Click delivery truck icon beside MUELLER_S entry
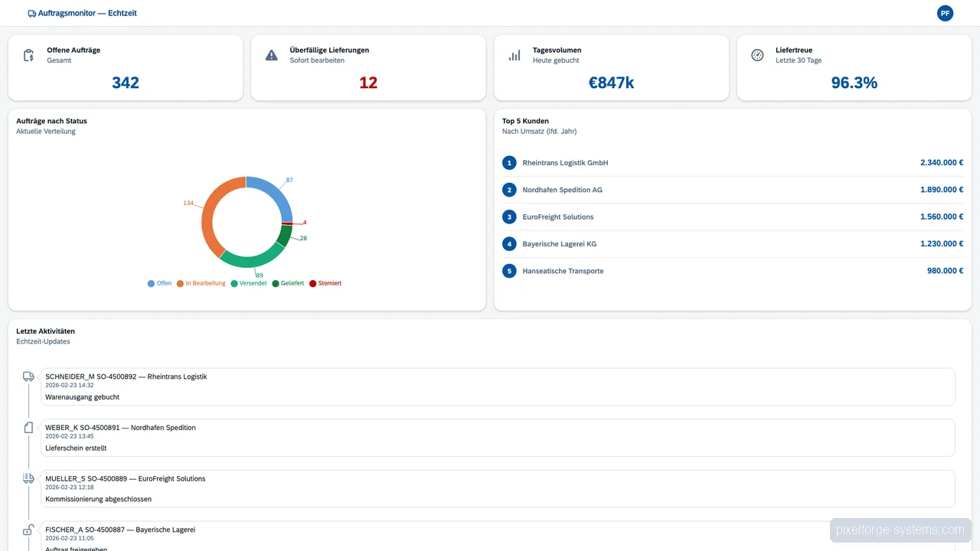This screenshot has width=980, height=551. coord(28,478)
